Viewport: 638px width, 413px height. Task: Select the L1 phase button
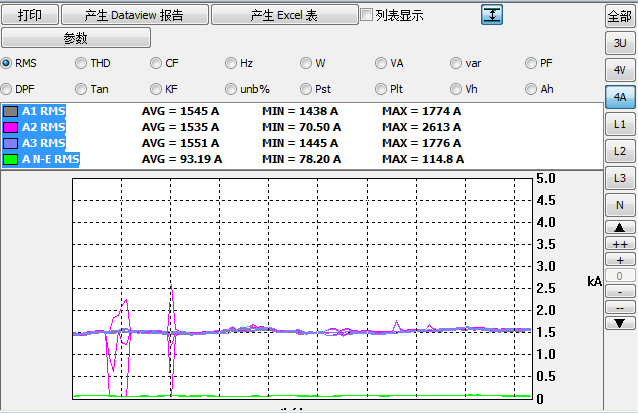pyautogui.click(x=620, y=124)
